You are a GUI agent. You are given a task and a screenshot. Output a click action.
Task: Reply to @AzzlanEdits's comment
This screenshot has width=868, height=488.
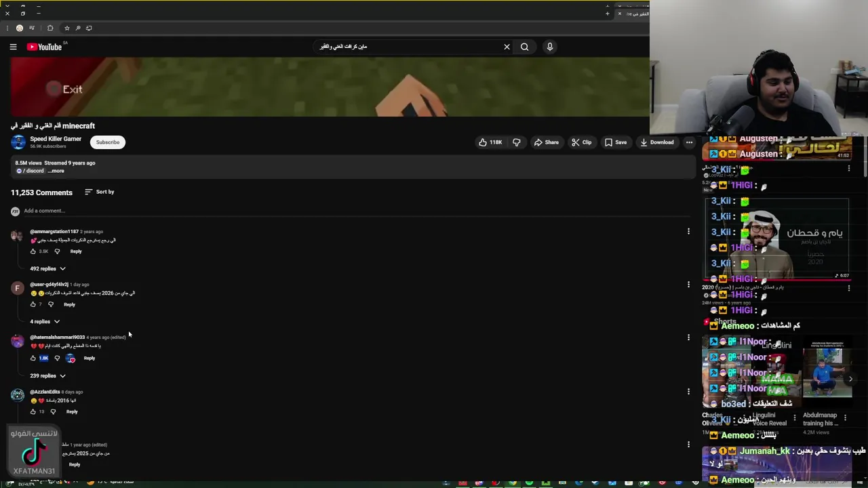(x=72, y=411)
